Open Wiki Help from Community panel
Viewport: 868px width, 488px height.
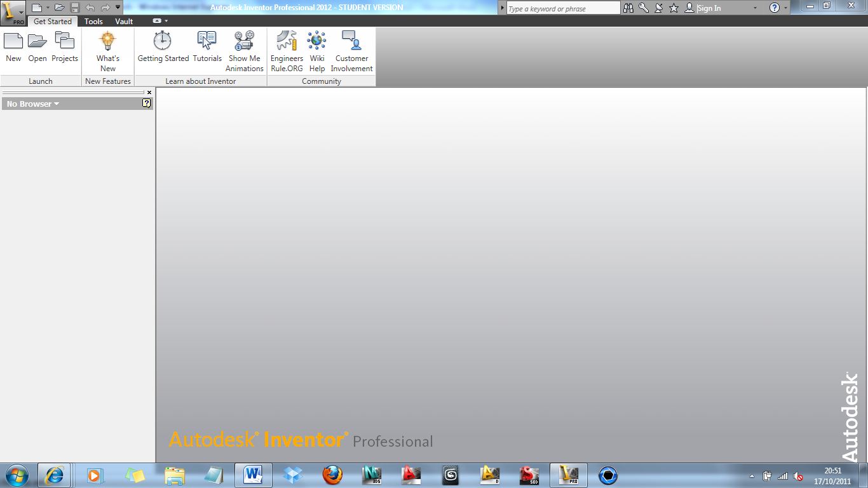click(x=317, y=51)
